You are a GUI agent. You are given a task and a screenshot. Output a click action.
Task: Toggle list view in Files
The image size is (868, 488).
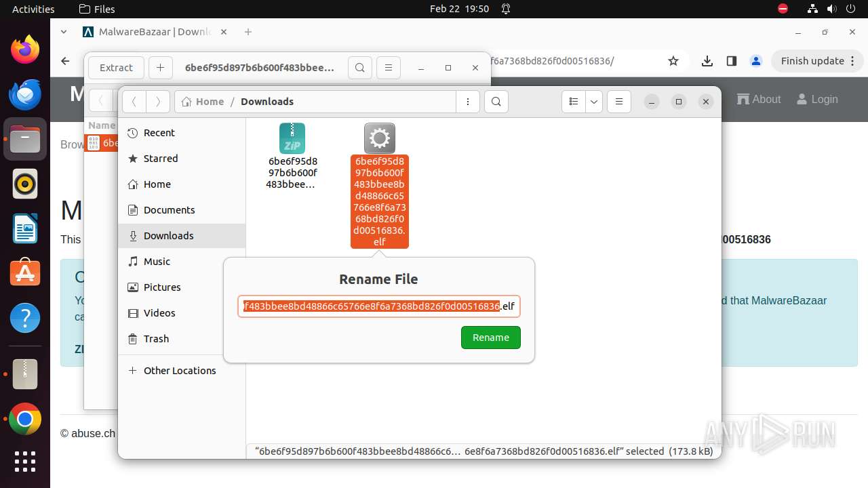point(574,102)
